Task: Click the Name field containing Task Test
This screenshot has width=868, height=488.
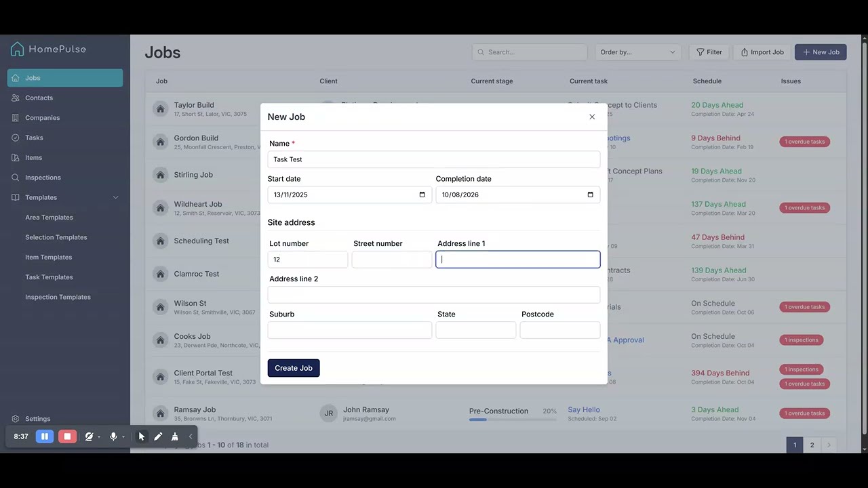Action: tap(434, 159)
